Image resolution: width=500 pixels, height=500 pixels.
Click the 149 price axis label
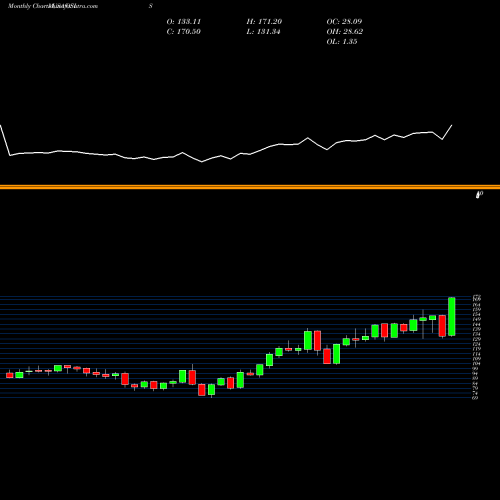tap(476, 319)
